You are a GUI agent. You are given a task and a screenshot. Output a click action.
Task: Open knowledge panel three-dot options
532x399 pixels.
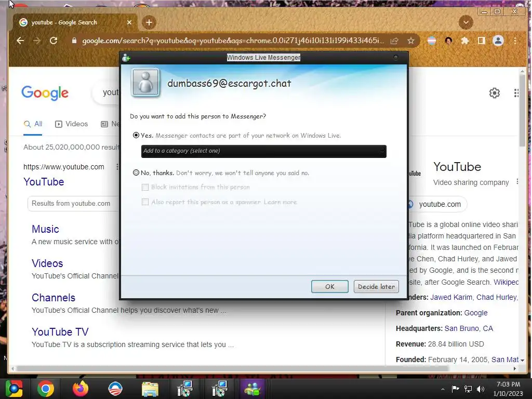[x=517, y=181]
